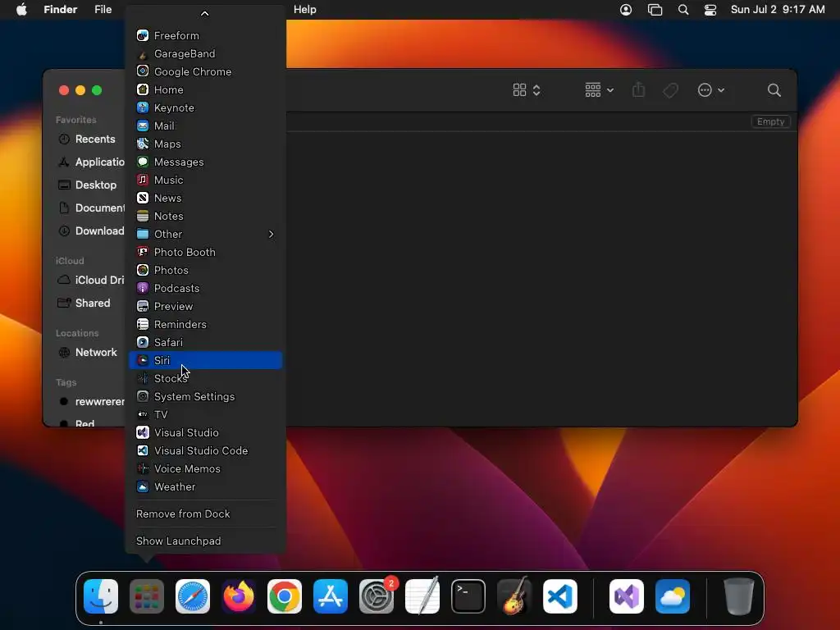Open Spotlight search in menu bar
The height and width of the screenshot is (630, 840).
(x=683, y=10)
